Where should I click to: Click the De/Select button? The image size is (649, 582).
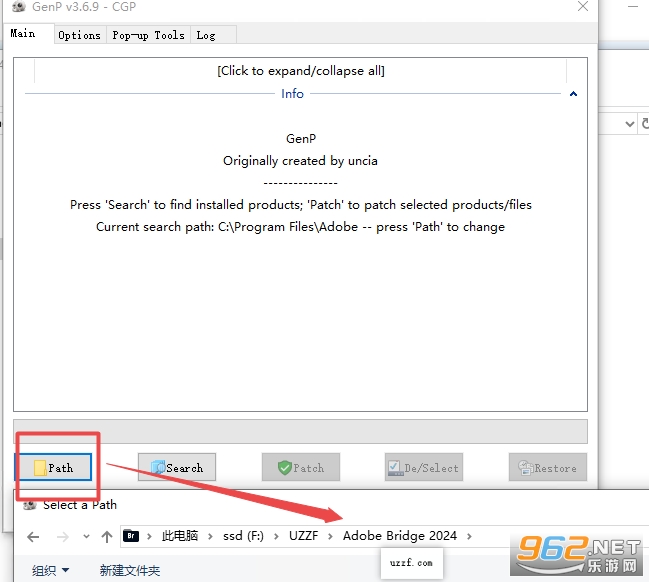tap(424, 467)
